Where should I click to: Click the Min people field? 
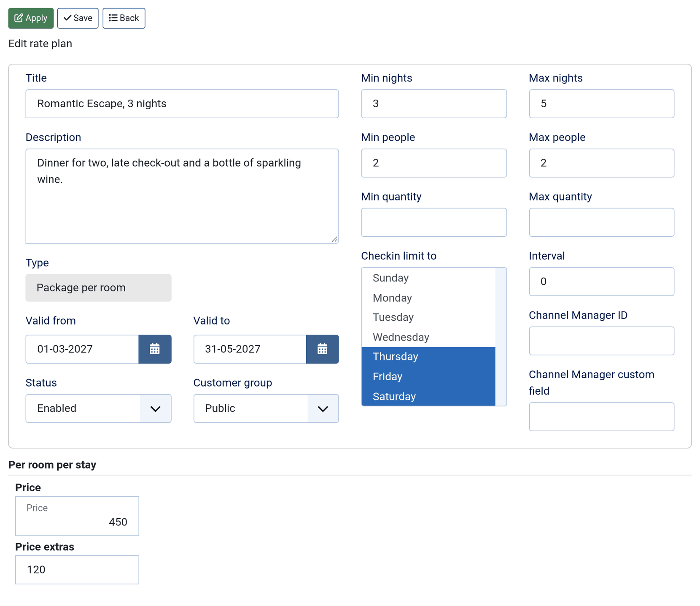coord(433,163)
